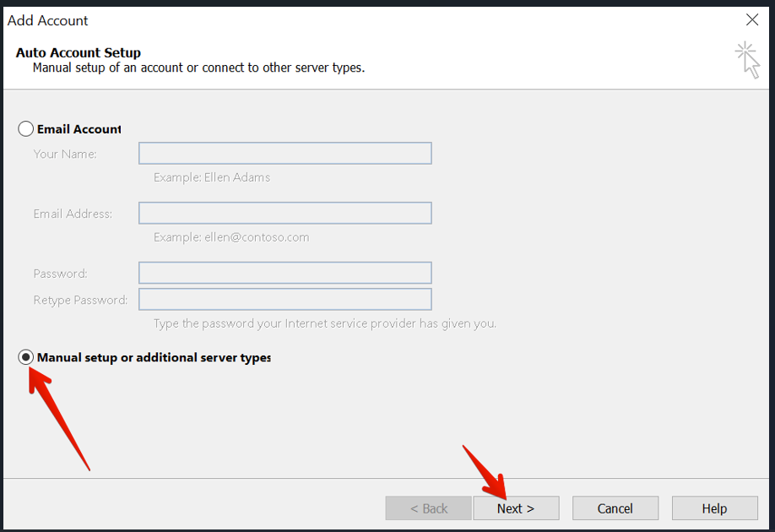Image resolution: width=775 pixels, height=532 pixels.
Task: Click the 'Retype Password:' label
Action: [x=80, y=300]
